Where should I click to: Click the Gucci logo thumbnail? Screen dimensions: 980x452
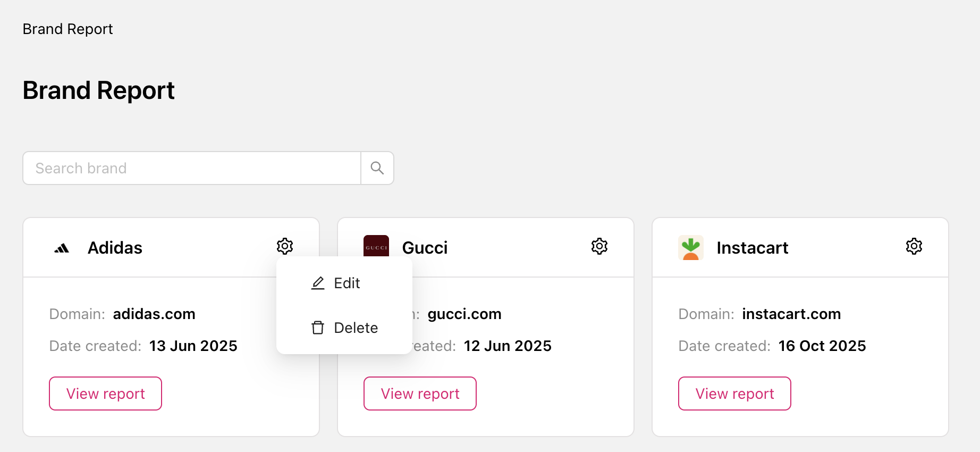tap(376, 246)
